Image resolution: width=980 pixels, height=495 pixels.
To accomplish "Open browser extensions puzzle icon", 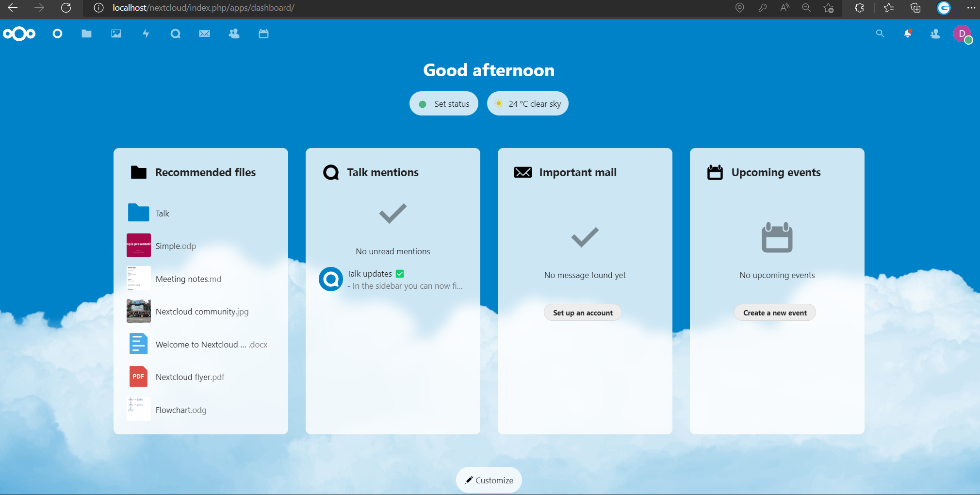I will pos(859,8).
